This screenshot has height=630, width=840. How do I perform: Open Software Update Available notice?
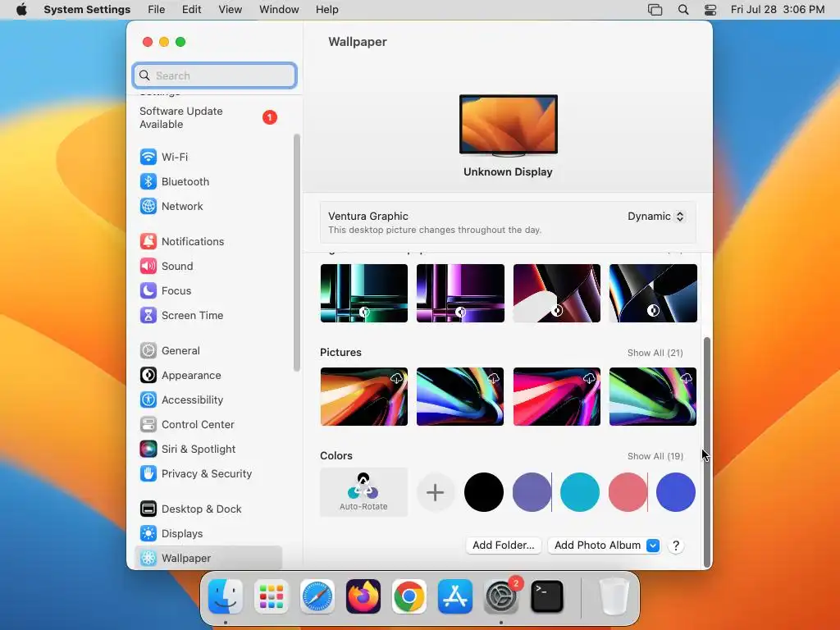(x=208, y=118)
